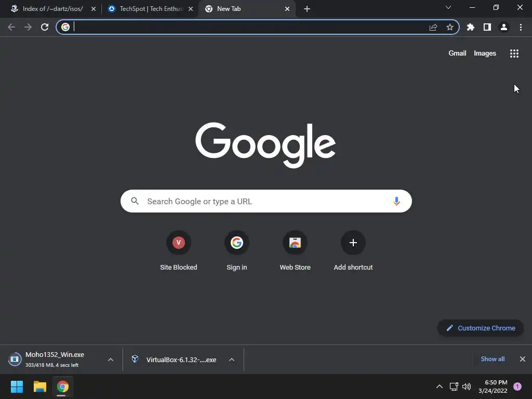This screenshot has height=399, width=532.
Task: Add shortcut to new tab page
Action: coord(353,251)
